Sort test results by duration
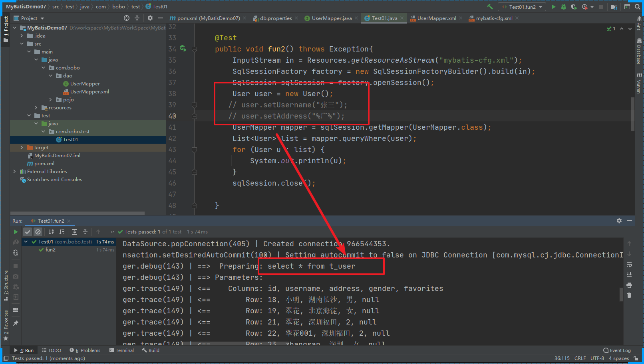644x364 pixels. click(62, 232)
